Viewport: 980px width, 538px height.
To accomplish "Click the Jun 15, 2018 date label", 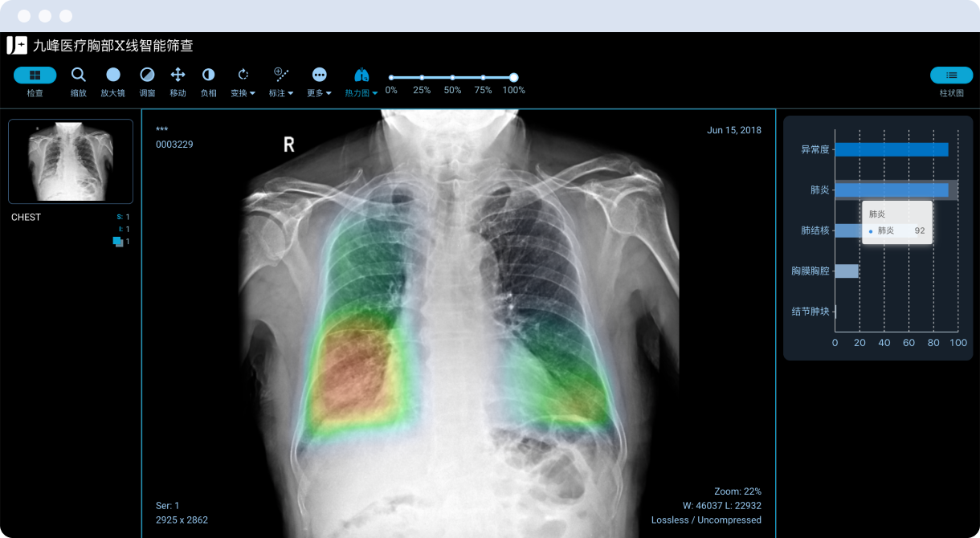I will coord(734,130).
